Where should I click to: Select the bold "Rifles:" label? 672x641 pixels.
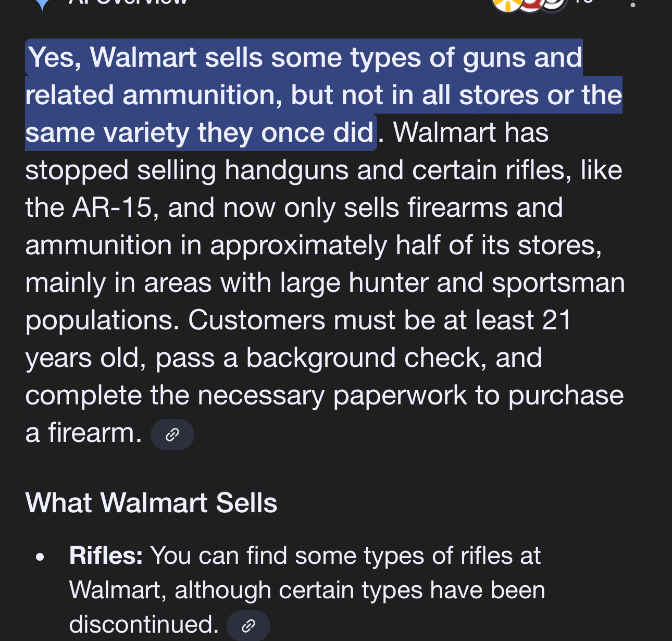point(106,556)
